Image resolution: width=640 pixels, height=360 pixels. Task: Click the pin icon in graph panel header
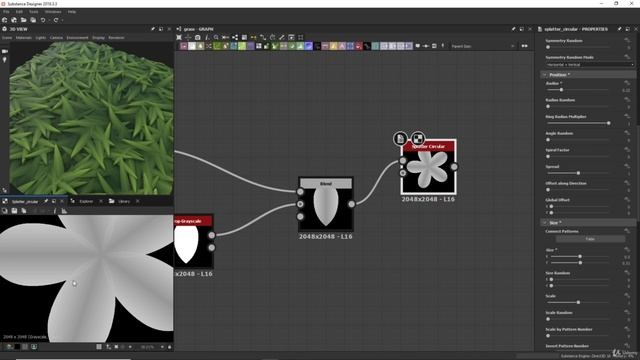coord(513,29)
